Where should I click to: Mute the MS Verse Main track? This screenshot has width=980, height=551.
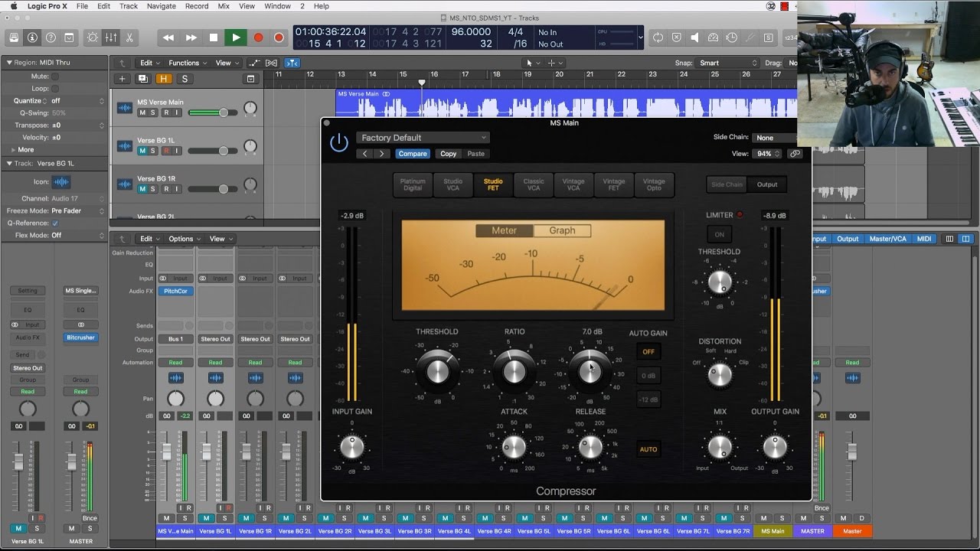(142, 112)
